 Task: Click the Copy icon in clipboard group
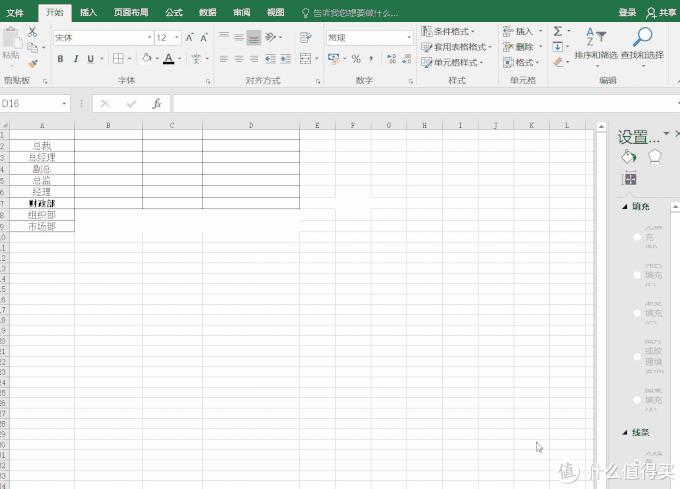click(x=32, y=47)
